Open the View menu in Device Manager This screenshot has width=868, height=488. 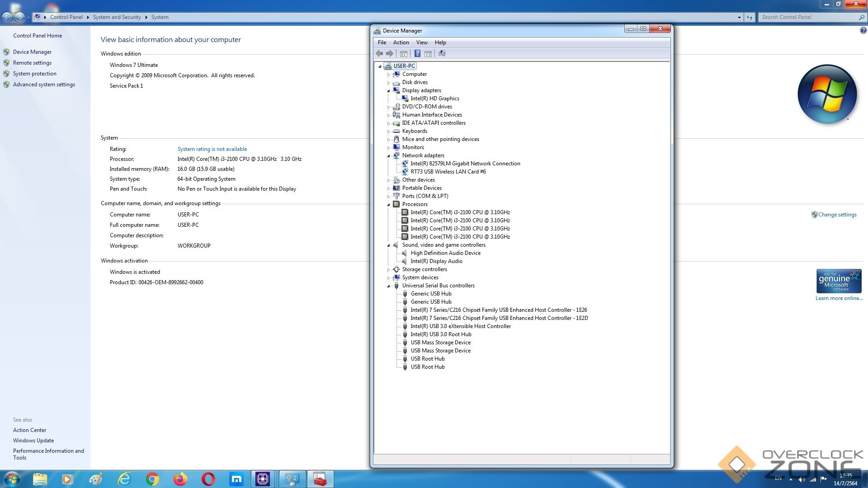click(421, 42)
